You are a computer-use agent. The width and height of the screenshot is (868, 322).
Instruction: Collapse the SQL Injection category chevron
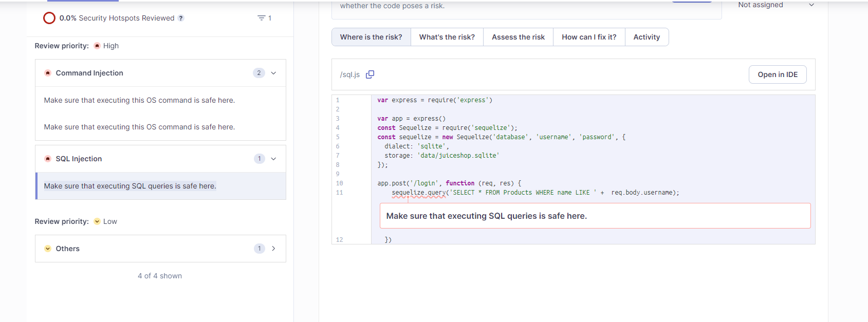coord(273,159)
